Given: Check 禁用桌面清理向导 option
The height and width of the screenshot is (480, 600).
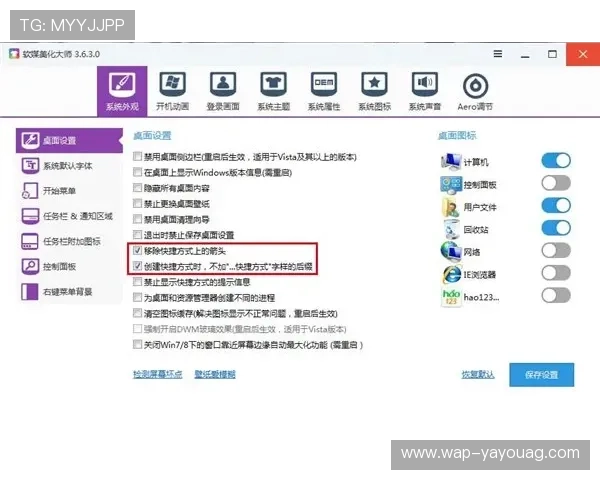Looking at the screenshot, I should tap(137, 219).
